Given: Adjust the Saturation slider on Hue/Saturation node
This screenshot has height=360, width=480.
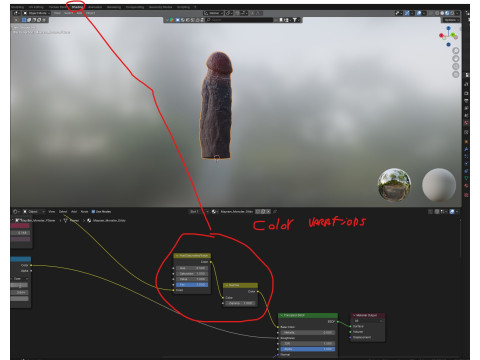Looking at the screenshot, I should click(x=192, y=274).
